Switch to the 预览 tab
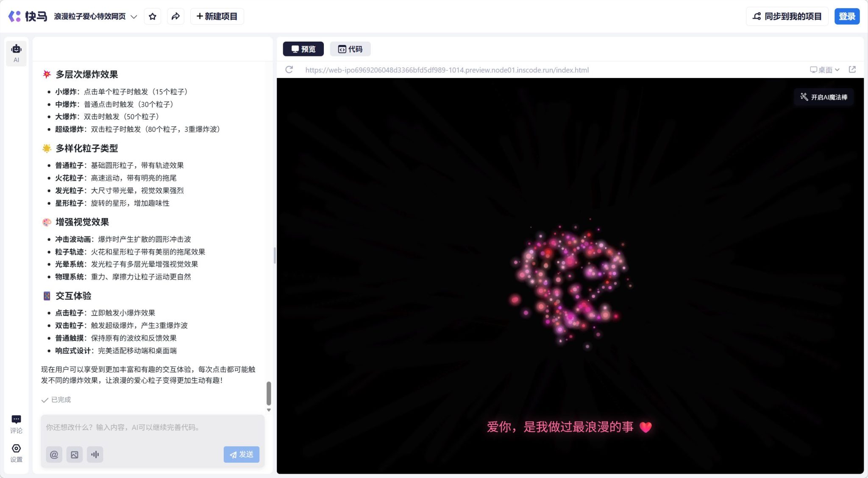This screenshot has height=478, width=868. point(303,49)
